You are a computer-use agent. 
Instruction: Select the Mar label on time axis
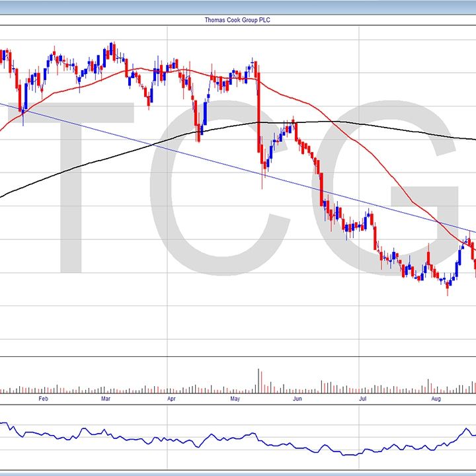click(106, 399)
